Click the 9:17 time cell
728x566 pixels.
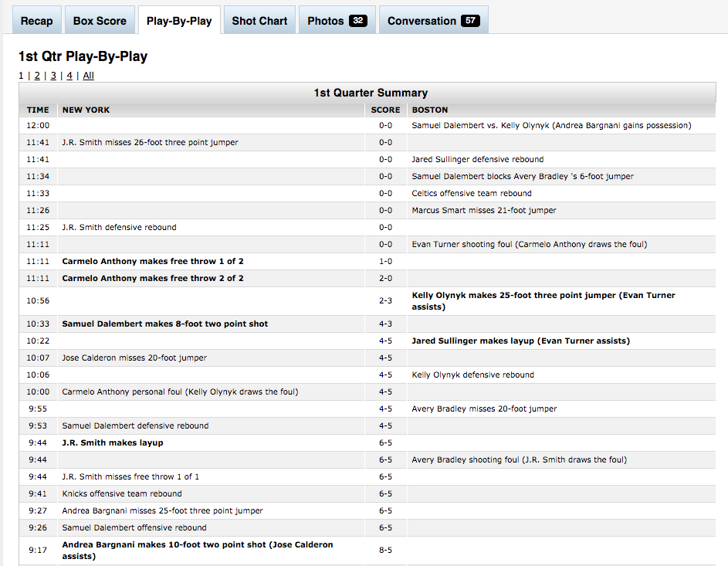38,551
